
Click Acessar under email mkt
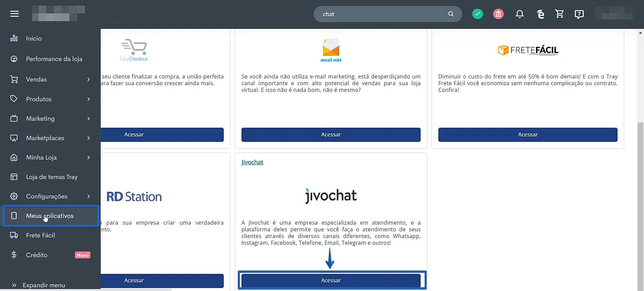click(331, 134)
